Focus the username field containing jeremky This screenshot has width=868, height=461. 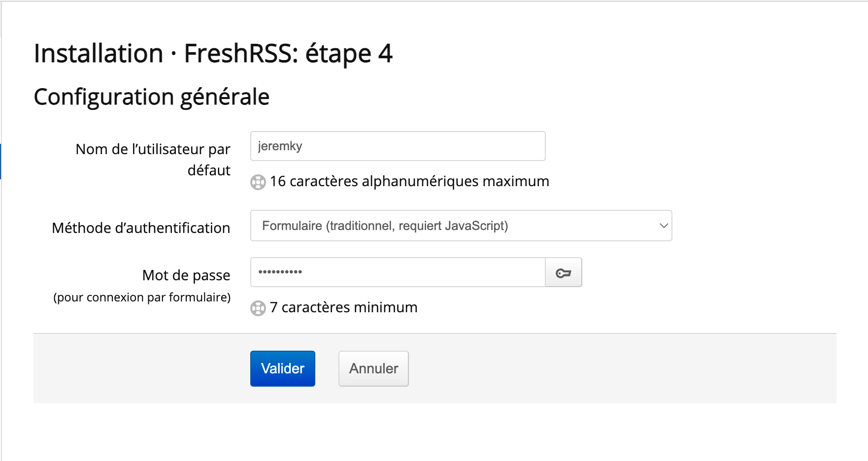click(398, 146)
